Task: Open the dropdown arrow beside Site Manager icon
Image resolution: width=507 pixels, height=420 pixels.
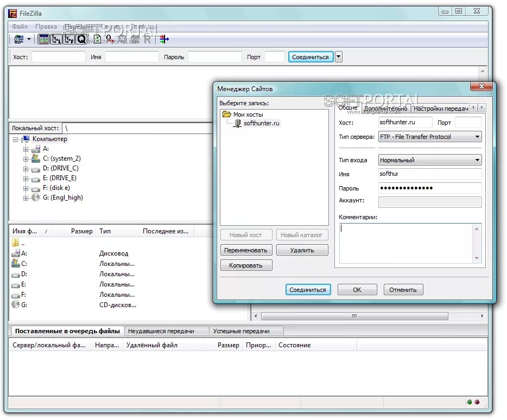Action: point(29,40)
